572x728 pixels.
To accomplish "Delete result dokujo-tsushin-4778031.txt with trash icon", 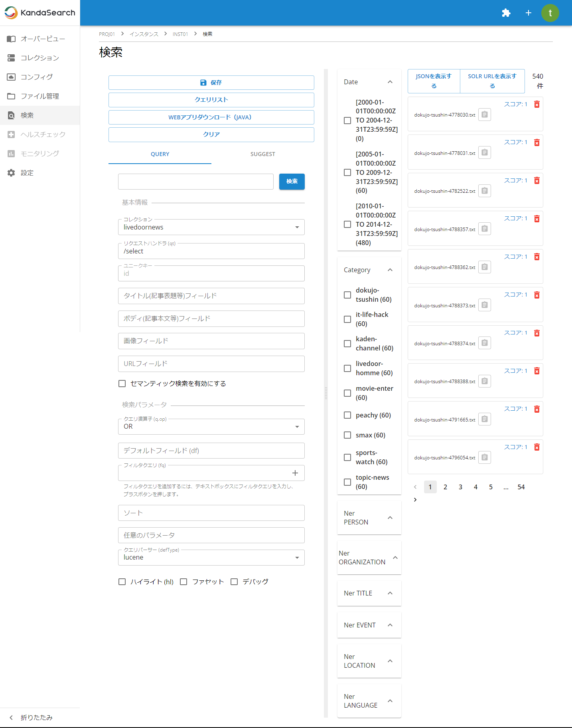I will [x=537, y=142].
